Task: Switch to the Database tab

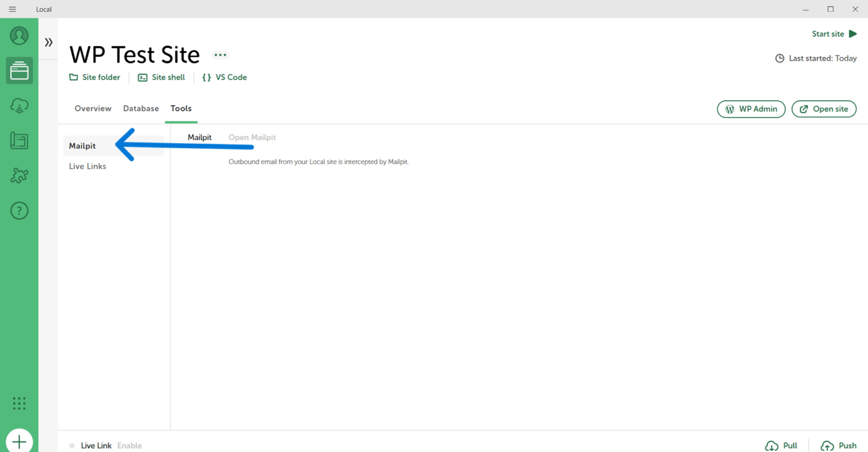Action: 141,109
